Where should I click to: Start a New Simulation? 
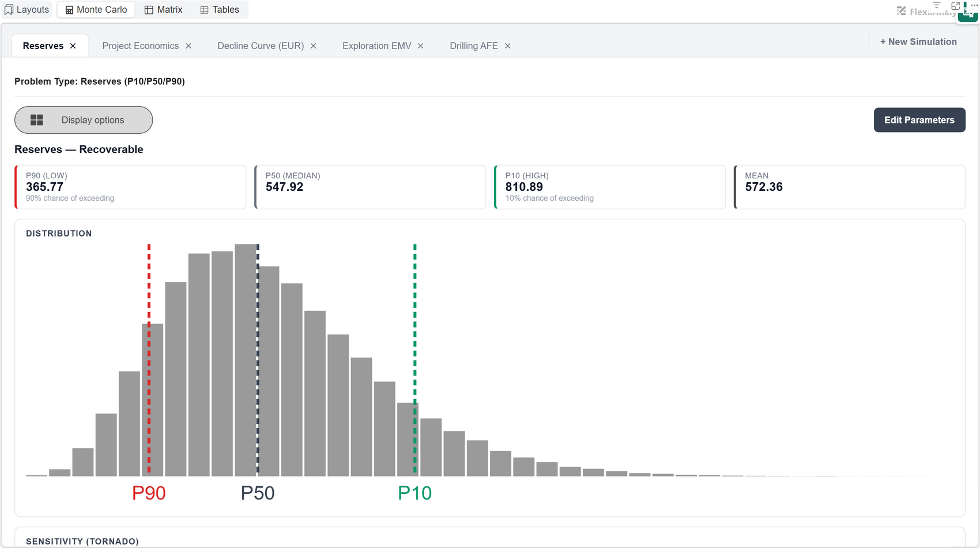click(x=918, y=42)
